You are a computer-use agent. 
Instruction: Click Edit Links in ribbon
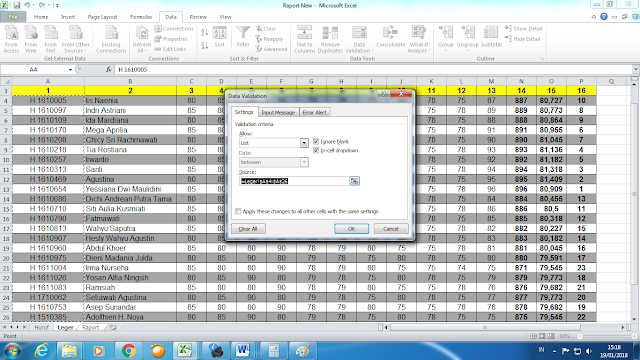coord(170,49)
